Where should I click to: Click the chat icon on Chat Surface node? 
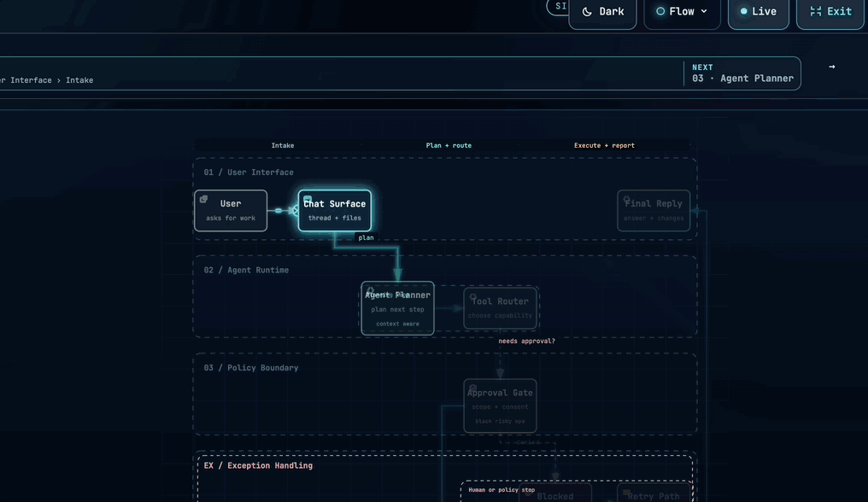pos(308,199)
